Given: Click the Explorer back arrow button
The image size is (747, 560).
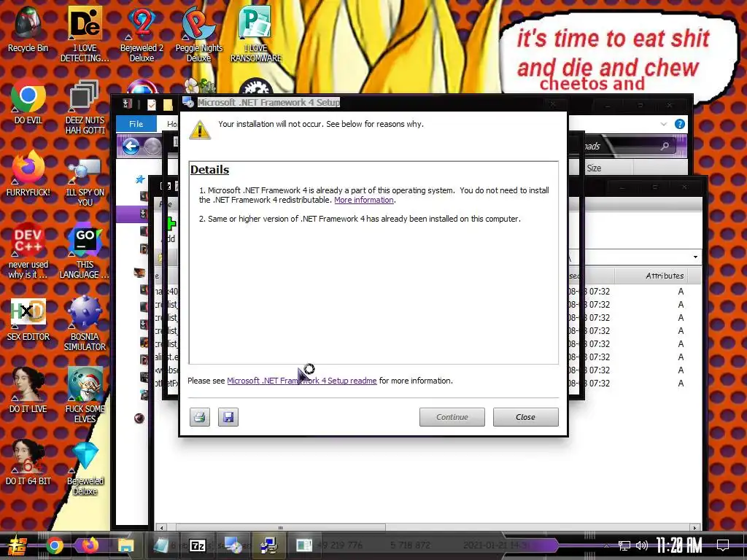Looking at the screenshot, I should coord(131,146).
